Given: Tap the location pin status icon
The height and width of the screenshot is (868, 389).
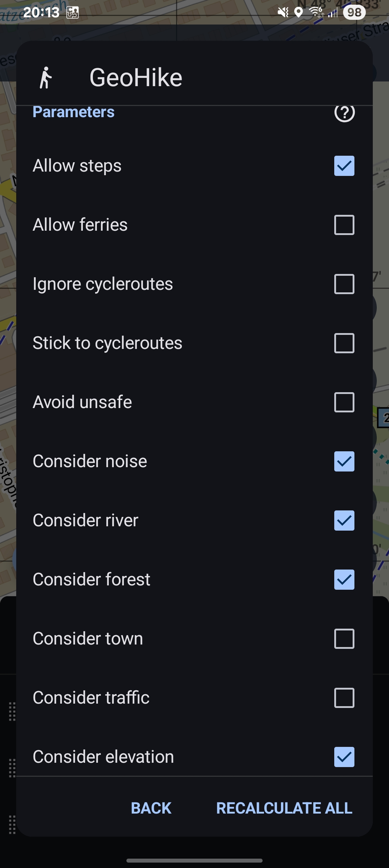Looking at the screenshot, I should (x=298, y=13).
